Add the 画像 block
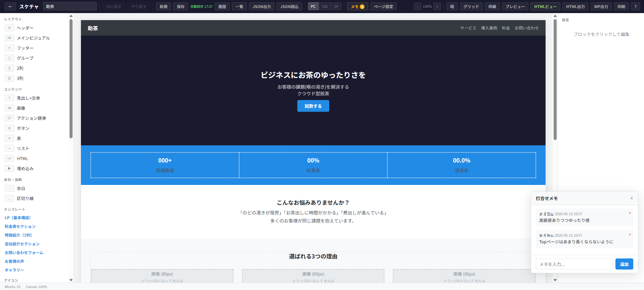The width and height of the screenshot is (644, 290). 21,108
